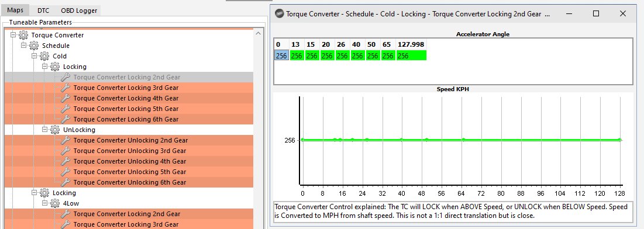Screen dimensions: 644x229
Task: Click the graph point at 64 on axis
Action: (463, 140)
